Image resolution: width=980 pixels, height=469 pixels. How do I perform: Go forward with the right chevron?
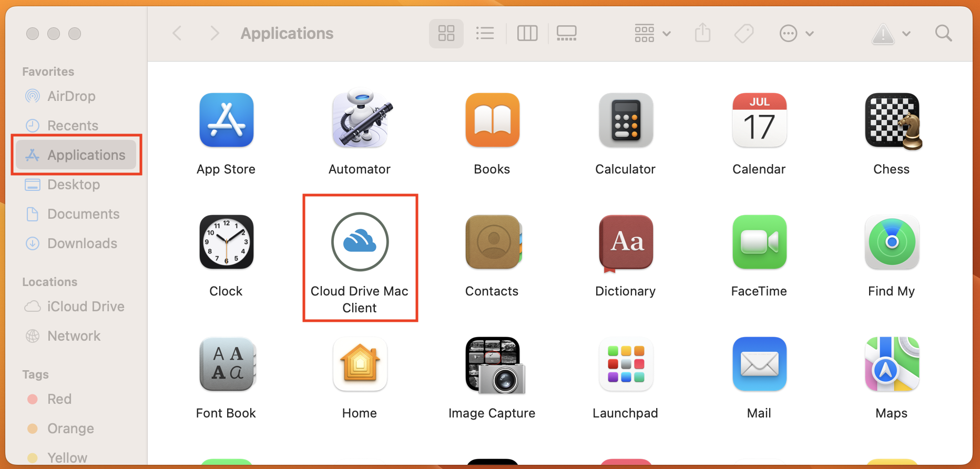[214, 33]
